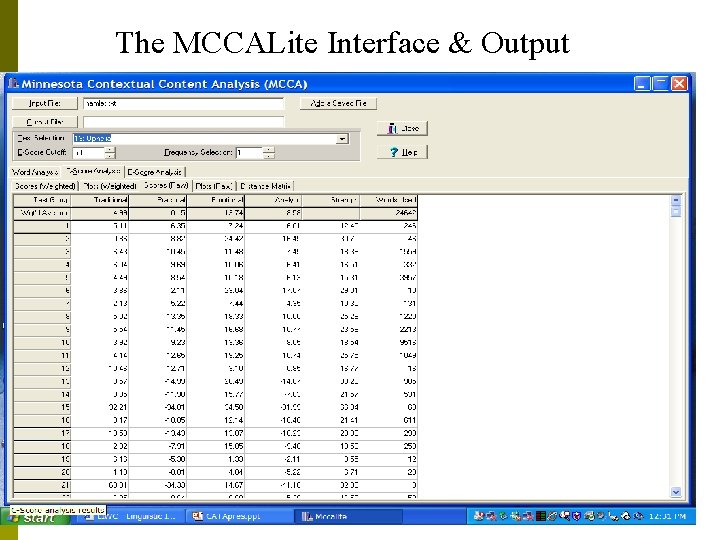Select row header for text group 15
Screen dimensions: 720x540
(x=42, y=407)
